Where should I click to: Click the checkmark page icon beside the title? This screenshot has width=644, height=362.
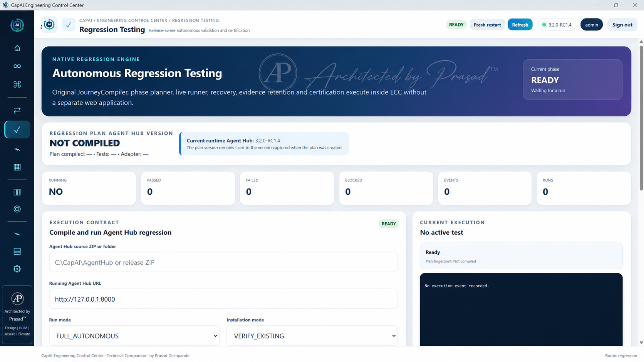coord(69,25)
